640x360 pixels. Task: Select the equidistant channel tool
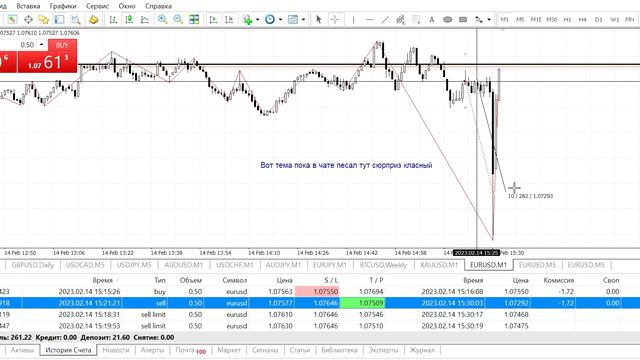400,19
